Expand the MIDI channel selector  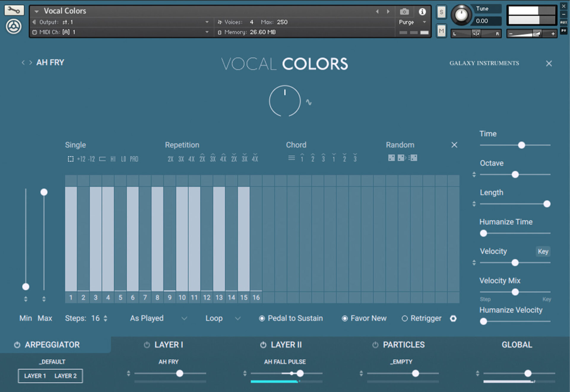coord(207,32)
